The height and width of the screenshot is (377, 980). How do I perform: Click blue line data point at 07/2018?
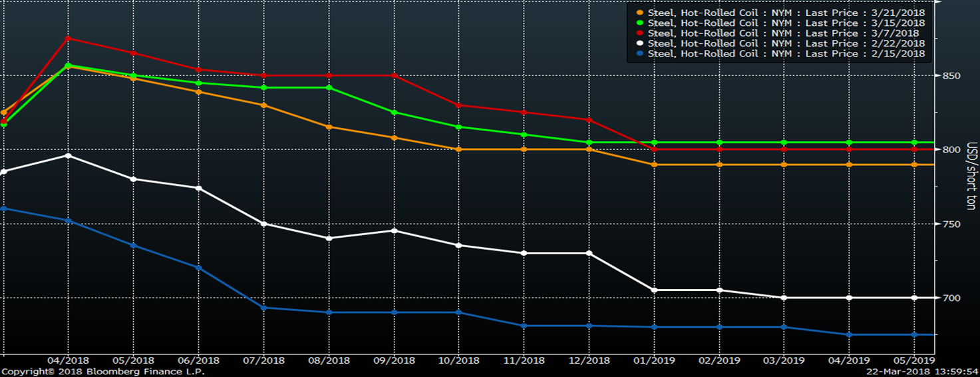click(x=264, y=308)
